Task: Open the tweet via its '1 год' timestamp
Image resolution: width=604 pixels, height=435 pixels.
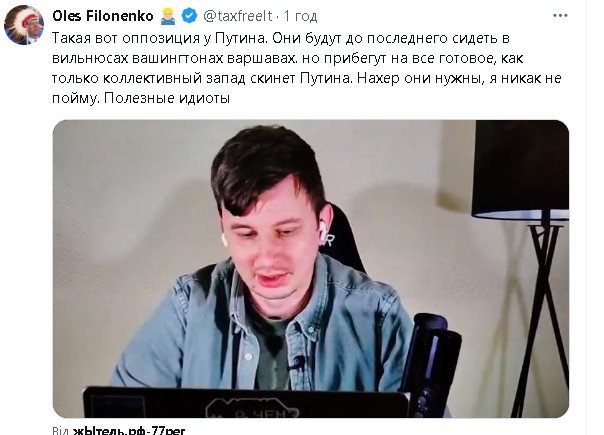Action: tap(300, 16)
